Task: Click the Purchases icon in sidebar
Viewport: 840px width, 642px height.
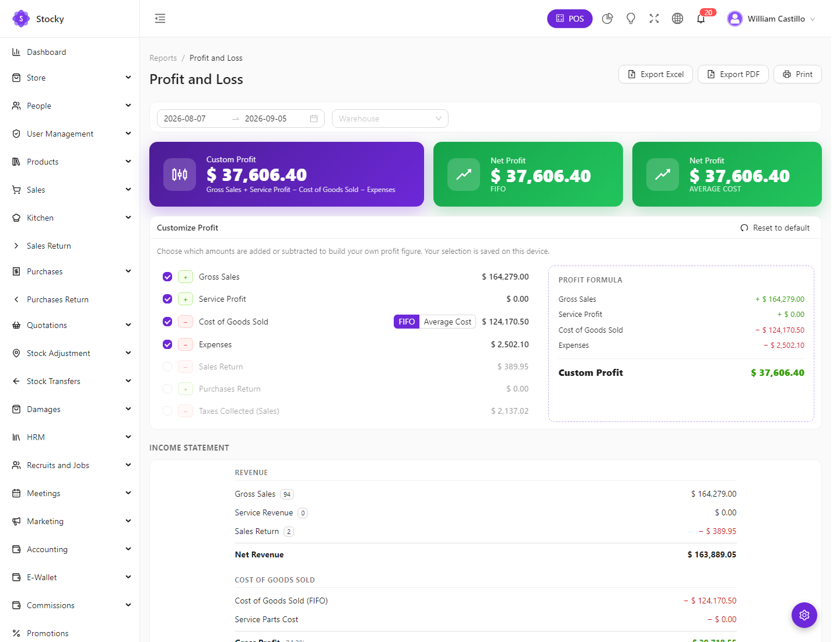Action: click(x=16, y=271)
